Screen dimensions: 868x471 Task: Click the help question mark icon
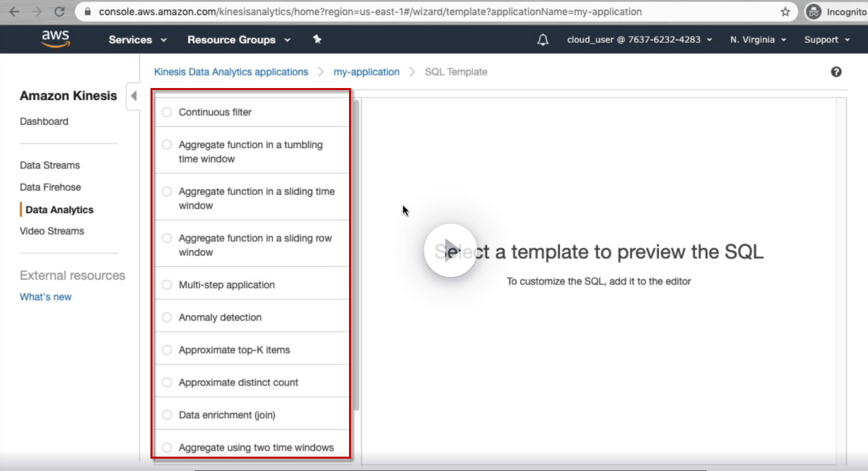click(x=836, y=72)
